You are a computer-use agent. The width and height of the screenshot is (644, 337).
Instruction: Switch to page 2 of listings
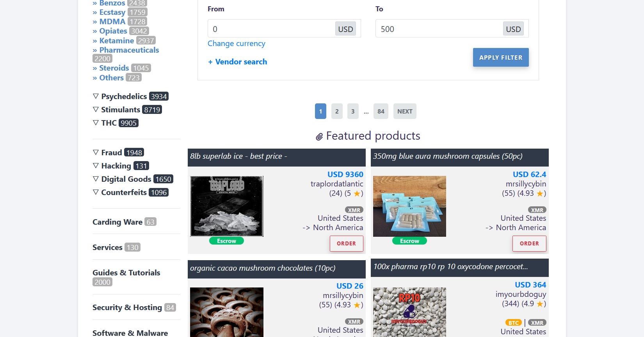(x=336, y=111)
